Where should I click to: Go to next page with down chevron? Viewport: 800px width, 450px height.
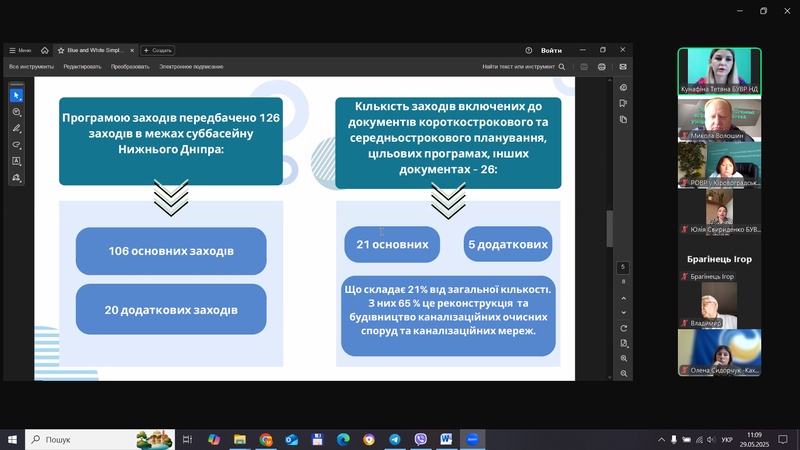[623, 313]
